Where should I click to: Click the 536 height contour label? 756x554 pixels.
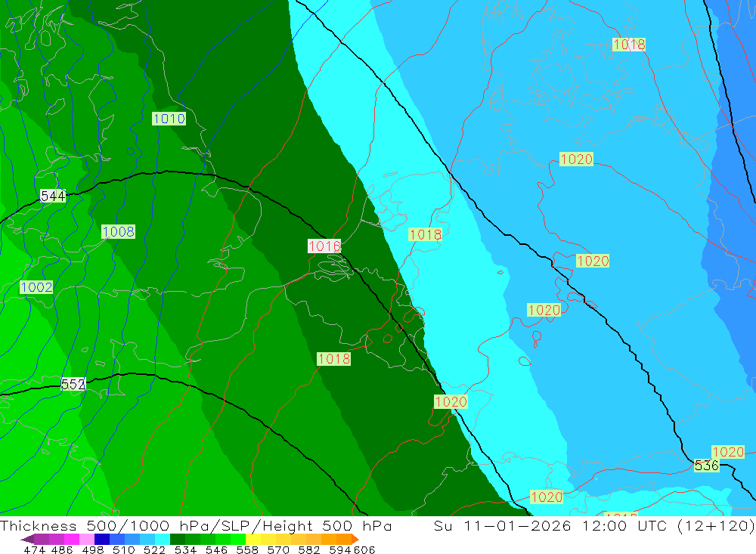coord(706,466)
